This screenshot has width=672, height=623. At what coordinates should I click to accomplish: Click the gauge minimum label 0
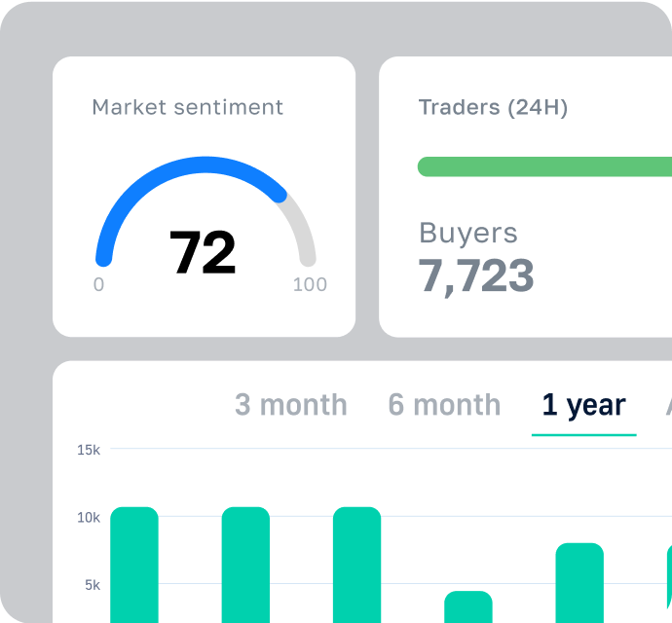point(98,284)
